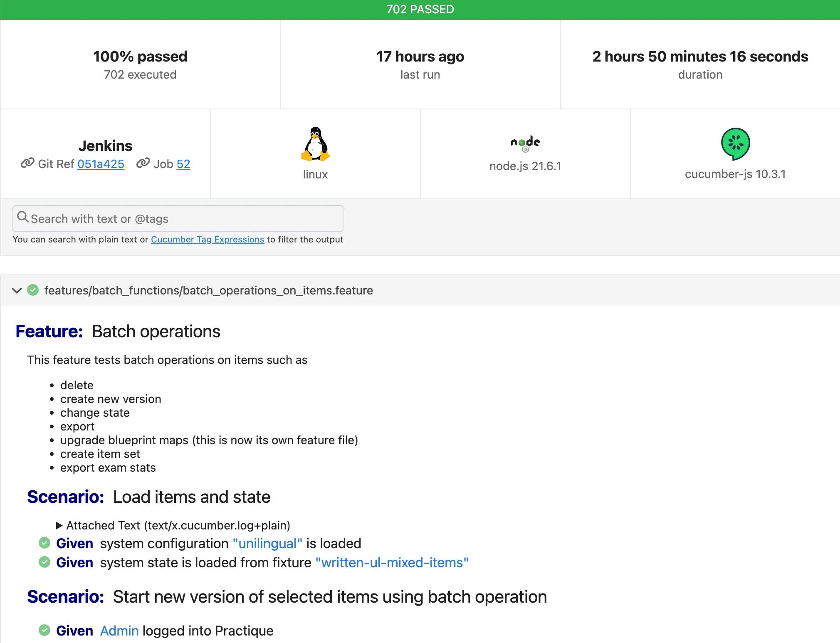This screenshot has height=643, width=840.
Task: Open the Cucumber Tag Expressions link
Action: [208, 239]
